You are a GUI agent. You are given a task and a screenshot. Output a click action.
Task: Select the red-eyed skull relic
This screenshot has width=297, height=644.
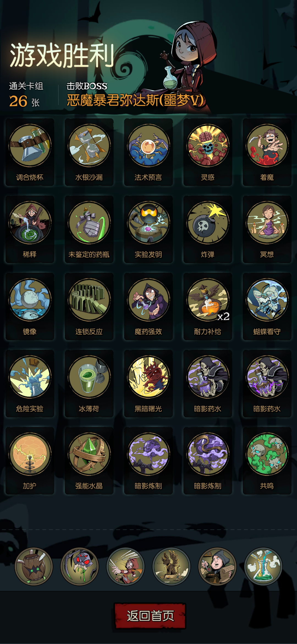(x=79, y=566)
